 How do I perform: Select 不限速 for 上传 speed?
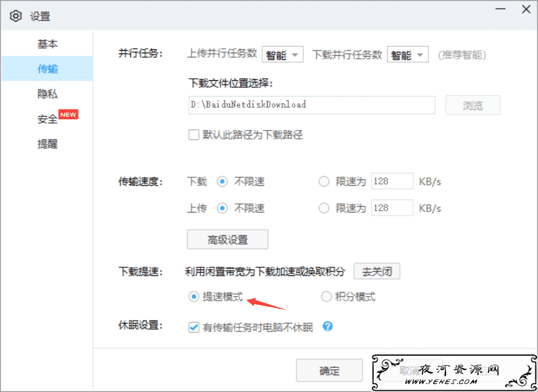tap(222, 208)
